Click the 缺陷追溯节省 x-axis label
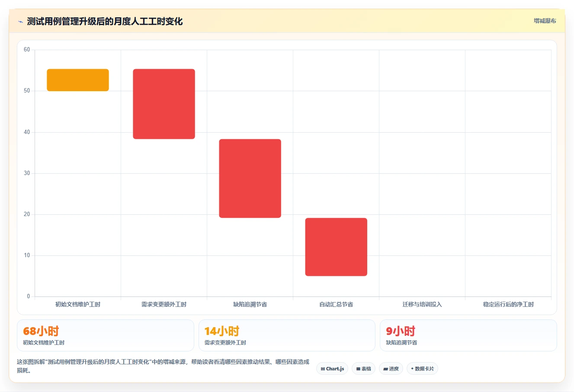This screenshot has height=392, width=574. [250, 304]
